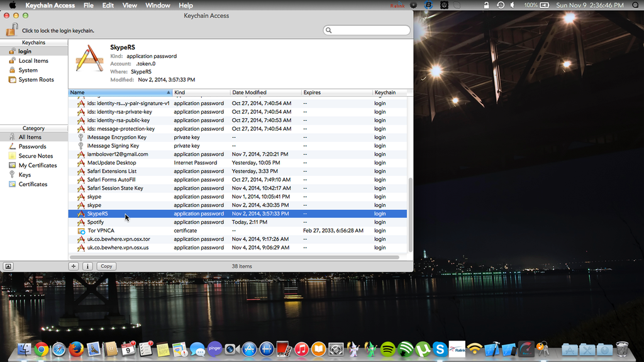This screenshot has width=644, height=362.
Task: Click the padlock to lock login keychain
Action: [x=12, y=30]
